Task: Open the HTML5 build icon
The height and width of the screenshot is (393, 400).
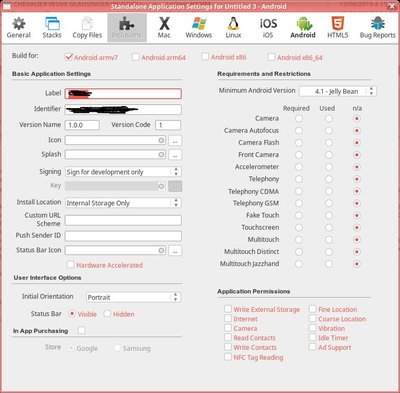Action: 338,24
